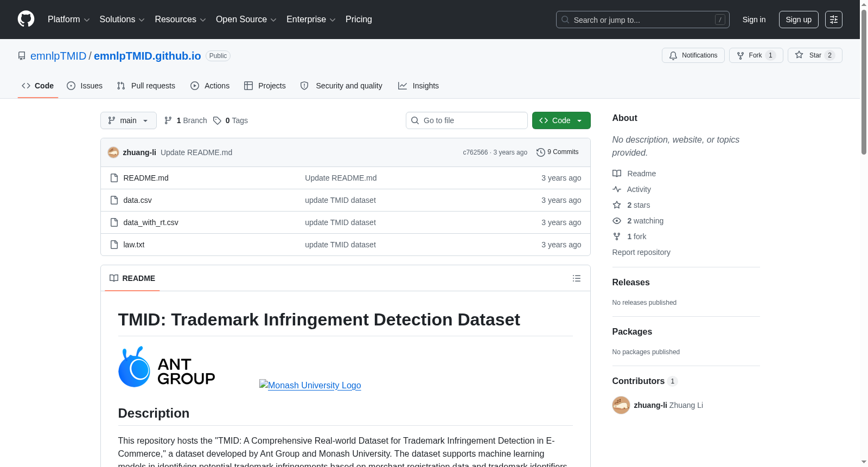Open the data_with_rt.csv file name
868x467 pixels.
pos(151,222)
